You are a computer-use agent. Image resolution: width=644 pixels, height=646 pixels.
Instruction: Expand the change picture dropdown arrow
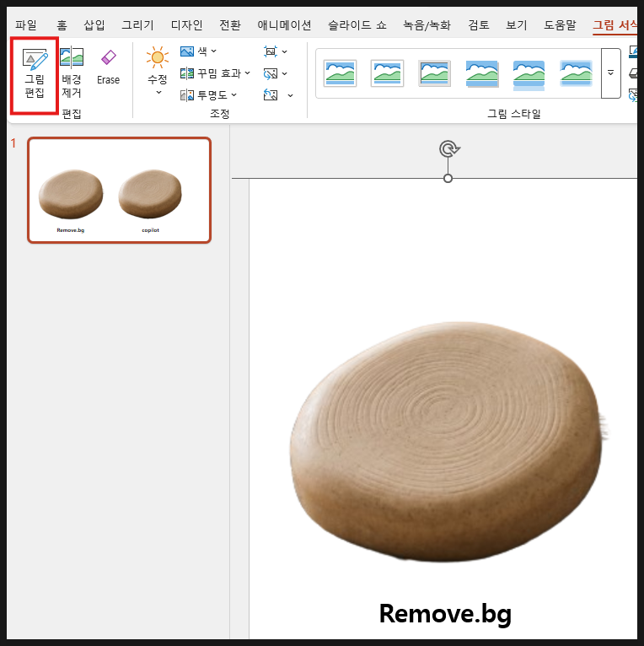(x=285, y=73)
